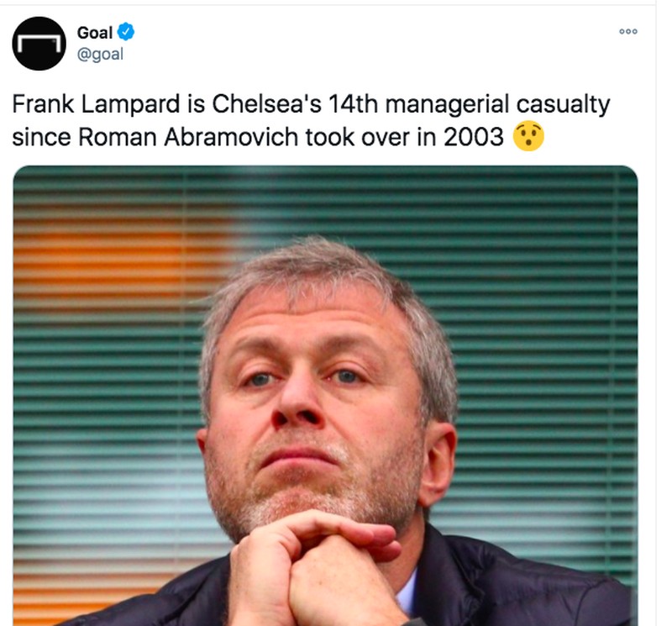Click the surprised face emoji
The image size is (672, 626).
click(528, 138)
